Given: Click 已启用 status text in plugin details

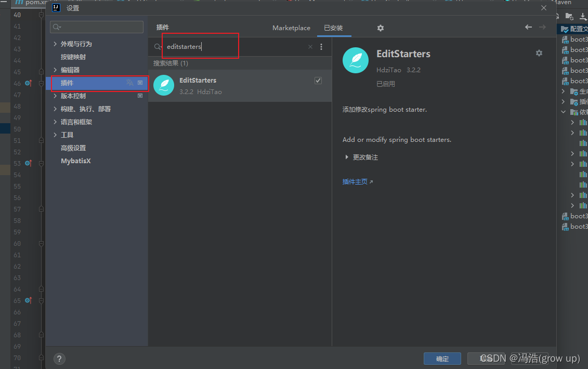Looking at the screenshot, I should coord(385,84).
